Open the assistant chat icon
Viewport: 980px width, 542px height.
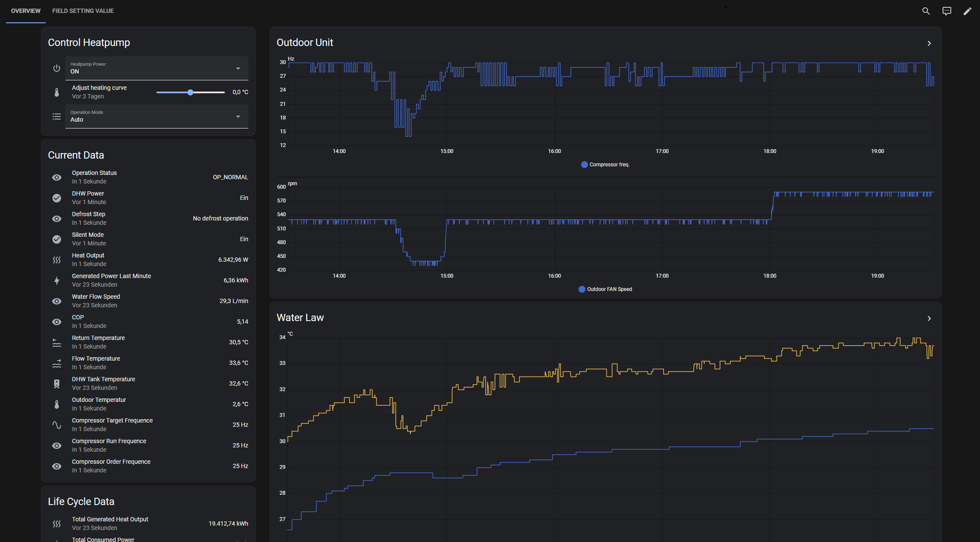946,11
